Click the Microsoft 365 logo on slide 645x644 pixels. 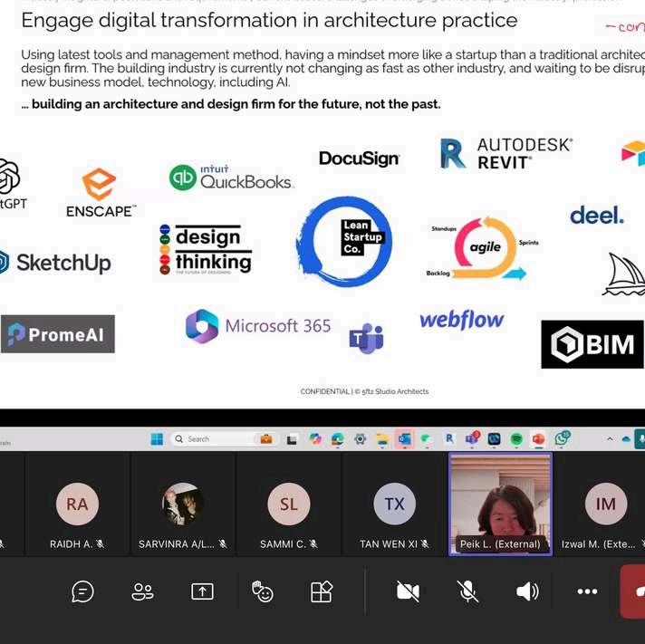(258, 326)
